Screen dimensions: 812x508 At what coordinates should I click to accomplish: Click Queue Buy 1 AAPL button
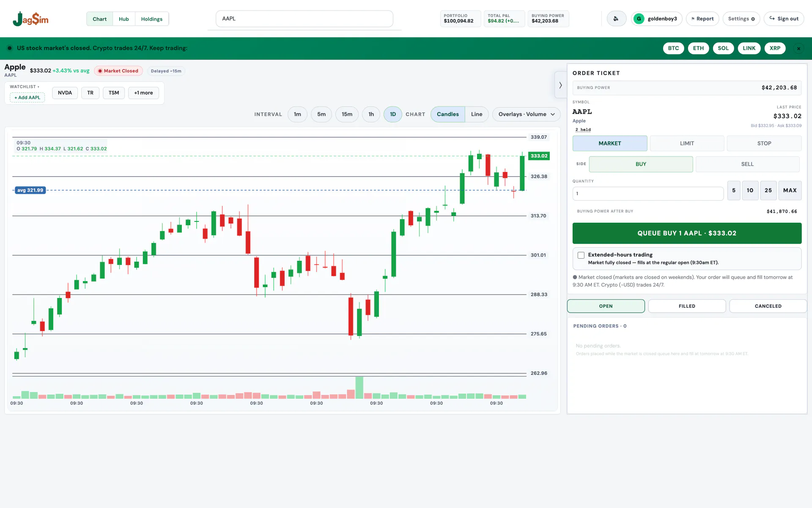[687, 233]
